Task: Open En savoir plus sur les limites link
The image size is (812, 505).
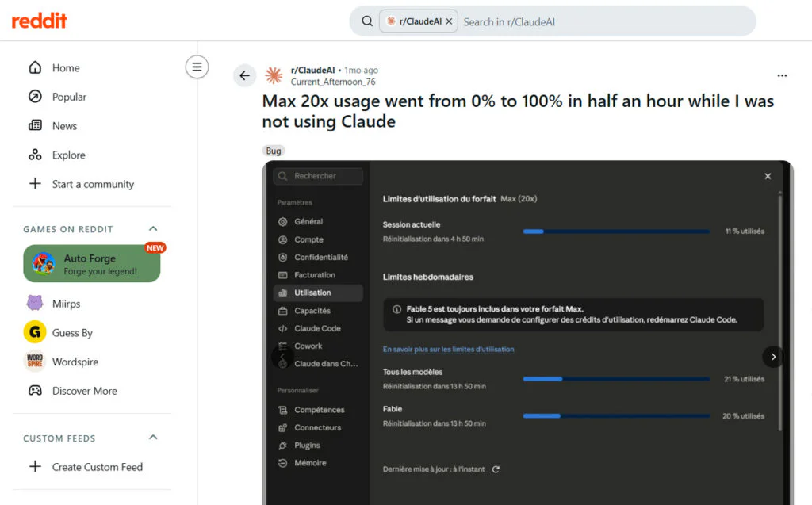Action: coord(449,350)
